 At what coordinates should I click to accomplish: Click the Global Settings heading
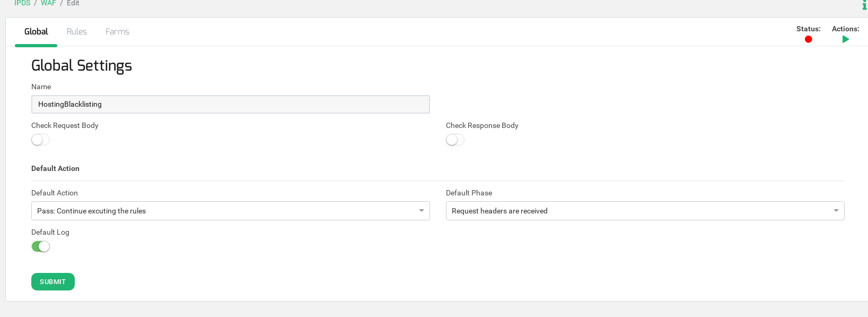[x=82, y=65]
